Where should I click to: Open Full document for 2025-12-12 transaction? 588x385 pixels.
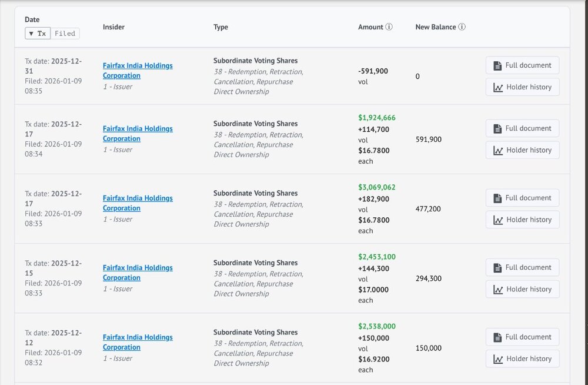pyautogui.click(x=522, y=337)
